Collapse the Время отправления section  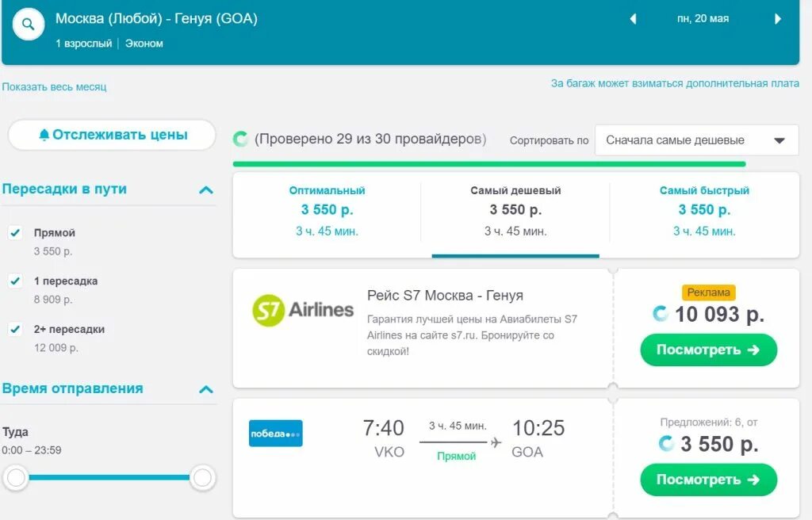tap(206, 389)
